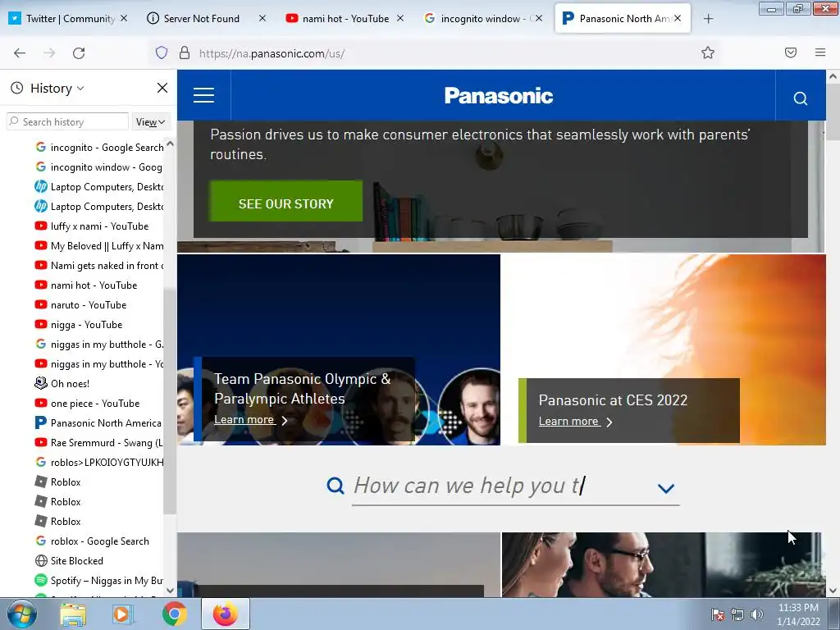Viewport: 840px width, 630px height.
Task: Click the Search history input field
Action: pyautogui.click(x=67, y=122)
